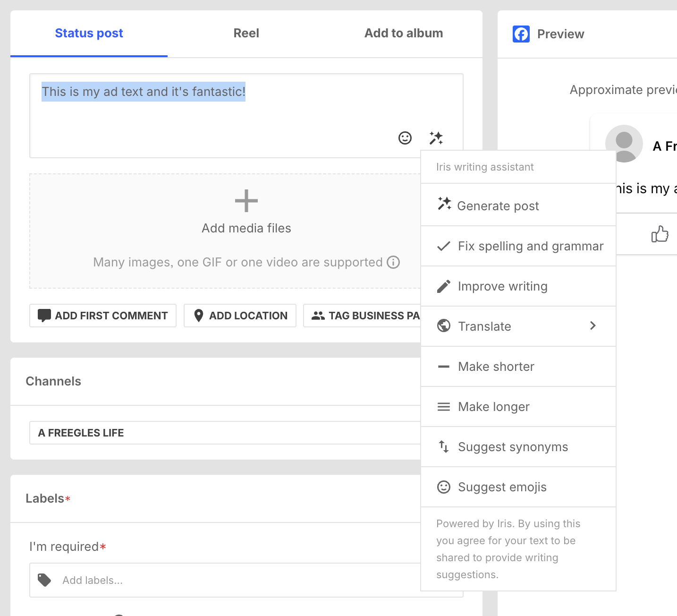
Task: Select Generate post from Iris menu
Action: [498, 206]
